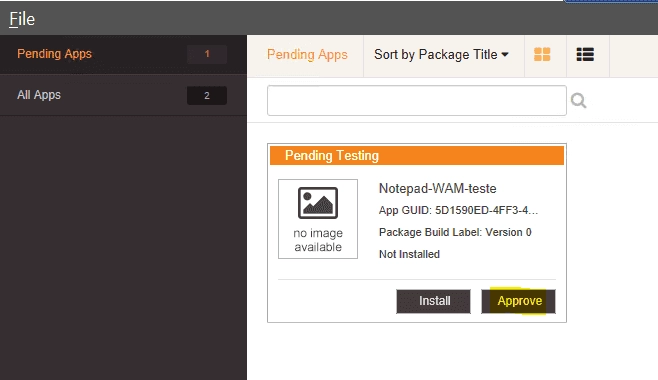Click the All Apps count badge showing 2
The width and height of the screenshot is (658, 380).
pyautogui.click(x=207, y=96)
